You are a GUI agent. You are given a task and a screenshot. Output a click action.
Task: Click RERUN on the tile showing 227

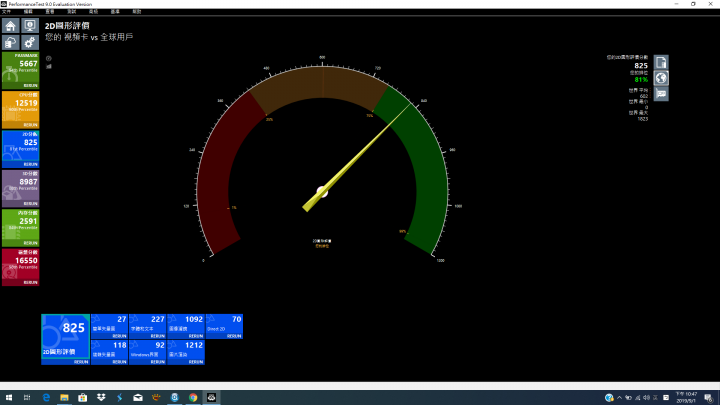tap(158, 336)
